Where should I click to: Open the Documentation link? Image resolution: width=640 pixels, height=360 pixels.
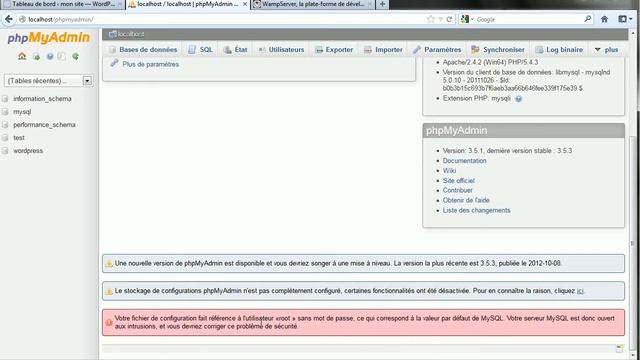point(464,161)
